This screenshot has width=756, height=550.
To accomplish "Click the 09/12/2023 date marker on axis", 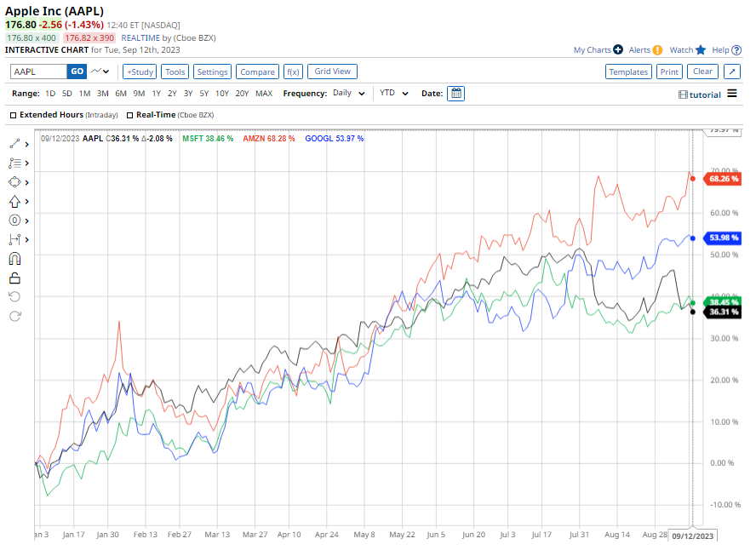I will (x=692, y=536).
